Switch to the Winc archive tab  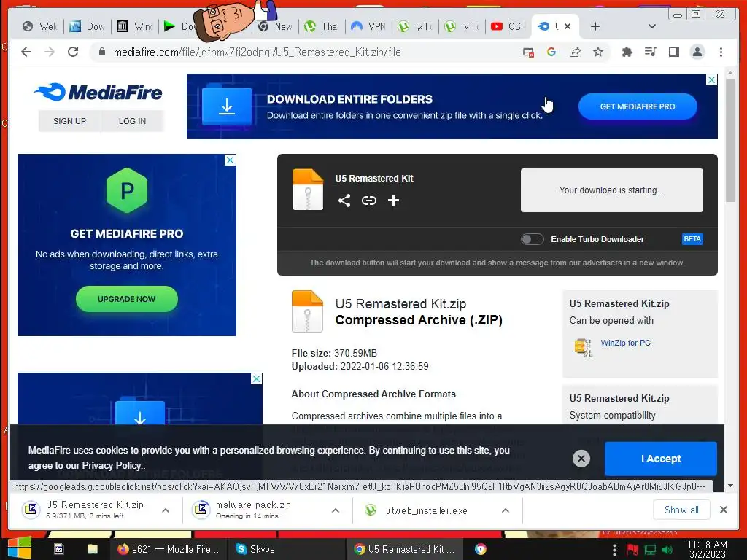tap(134, 27)
